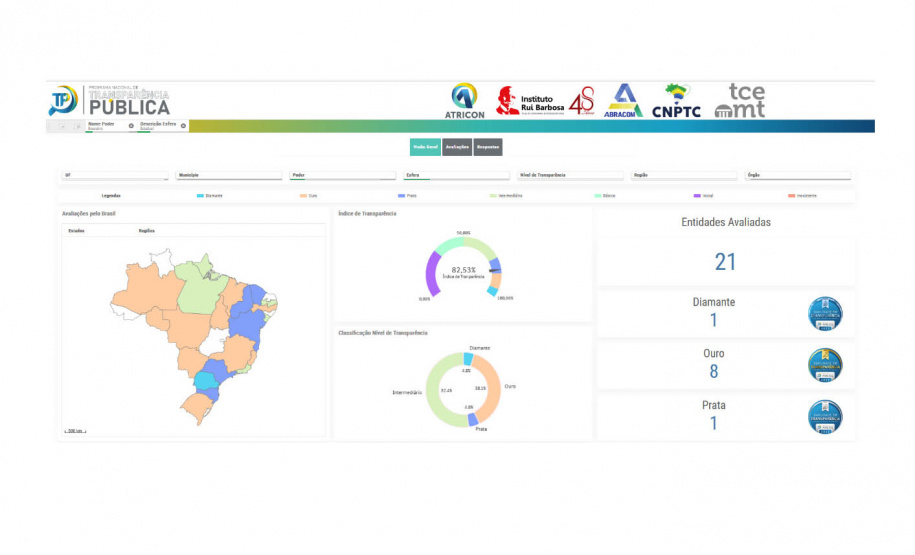Click the Prata seal badge
This screenshot has height=555, width=915.
pyautogui.click(x=825, y=416)
